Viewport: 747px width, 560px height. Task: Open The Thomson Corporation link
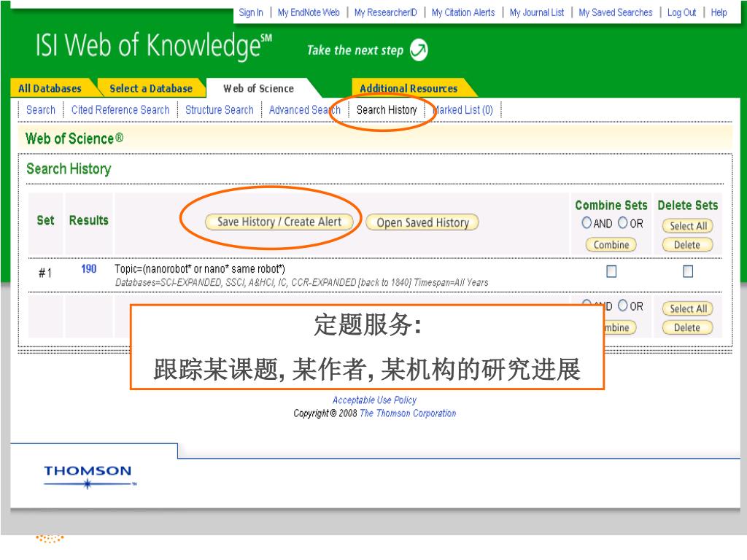pos(408,413)
